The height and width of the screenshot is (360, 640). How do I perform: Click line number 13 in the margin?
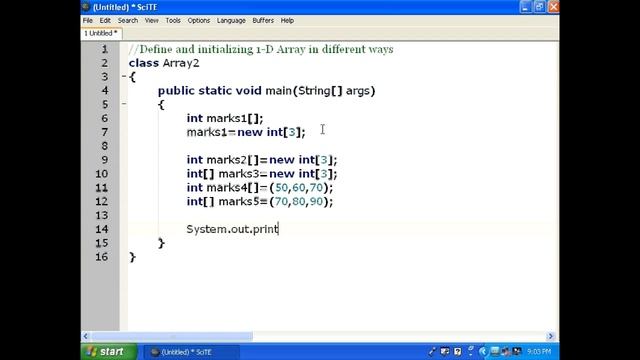coord(102,216)
